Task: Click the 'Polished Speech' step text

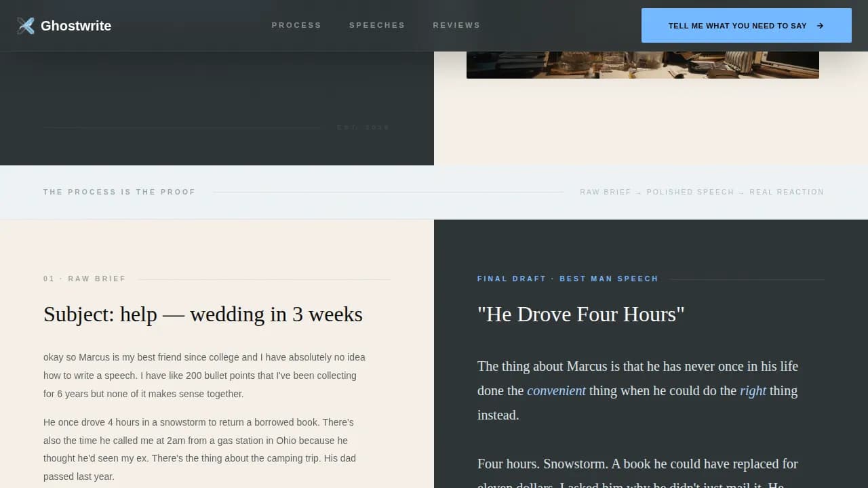Action: pos(690,192)
